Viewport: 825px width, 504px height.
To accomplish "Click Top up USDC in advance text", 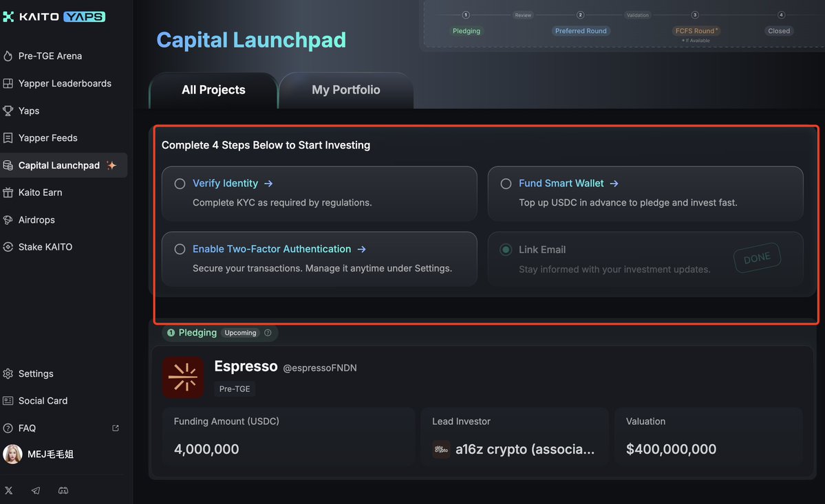I will pyautogui.click(x=628, y=203).
